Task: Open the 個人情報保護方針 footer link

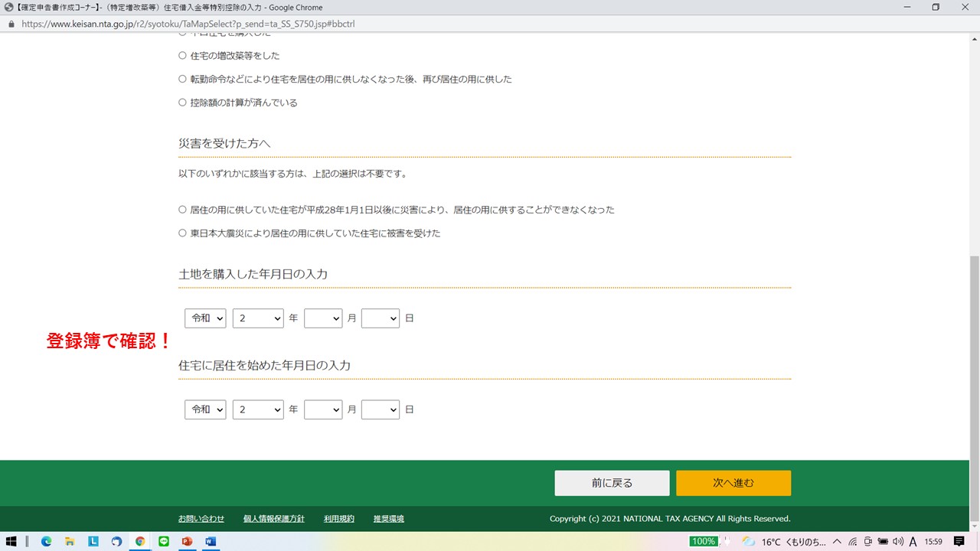Action: pos(274,519)
